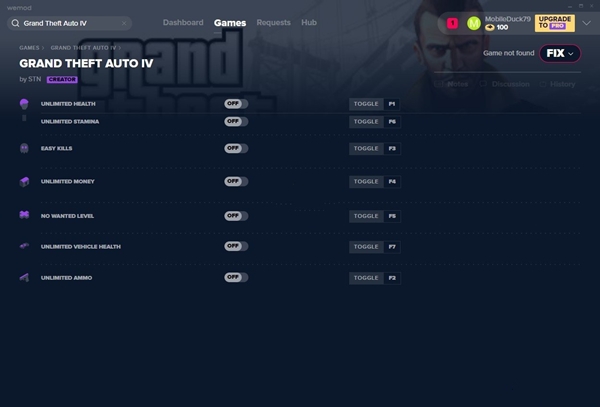This screenshot has width=600, height=407.
Task: Enable the No Wanted Level switch
Action: click(x=236, y=216)
